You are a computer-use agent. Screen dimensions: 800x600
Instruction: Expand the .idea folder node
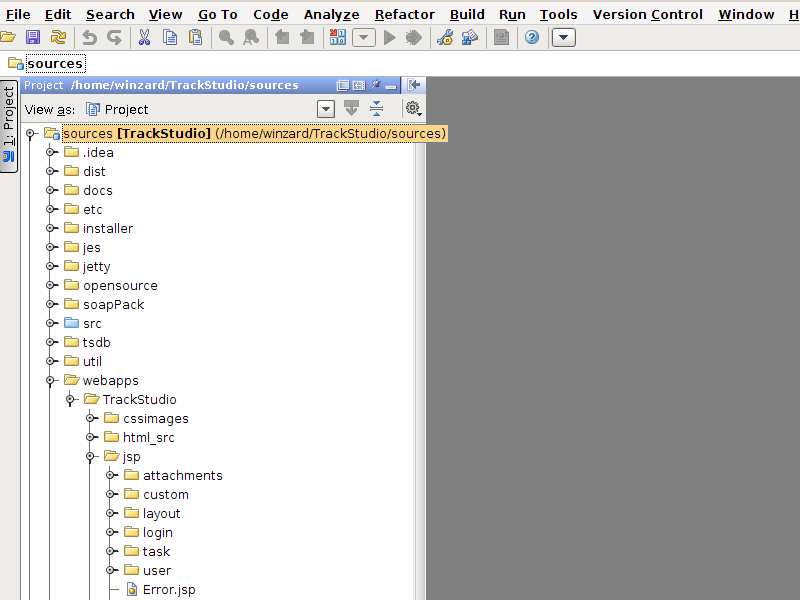coord(51,152)
